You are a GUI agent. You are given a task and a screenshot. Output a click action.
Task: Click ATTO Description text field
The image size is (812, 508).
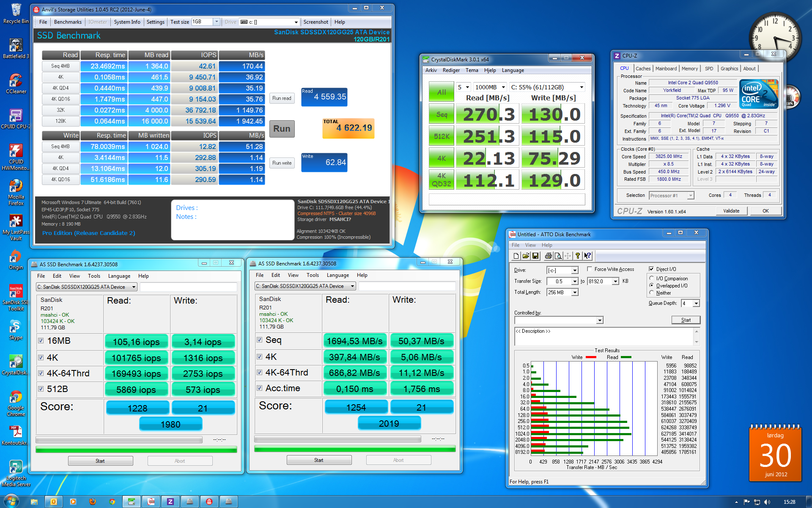click(x=604, y=337)
